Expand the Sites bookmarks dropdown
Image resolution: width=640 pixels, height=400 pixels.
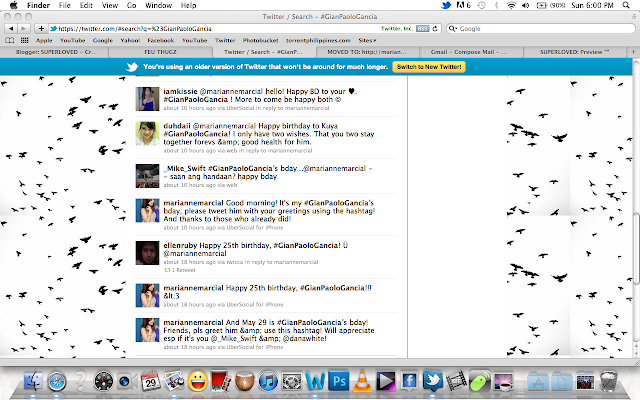click(367, 40)
